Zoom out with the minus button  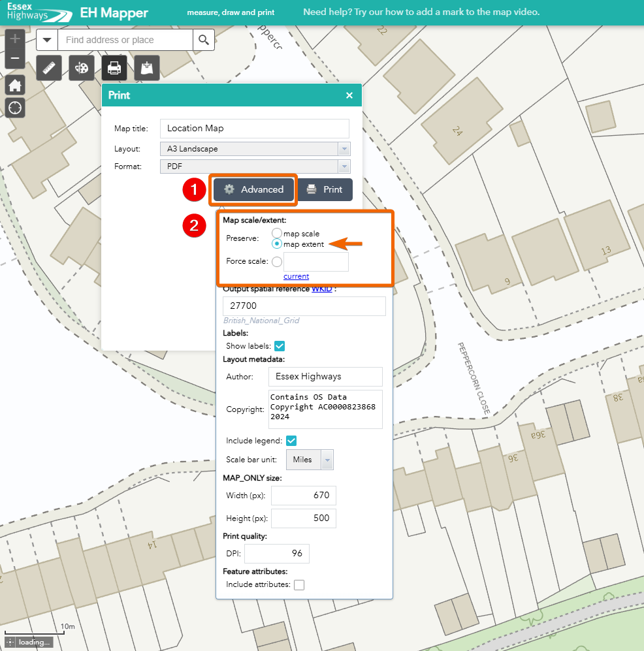15,59
